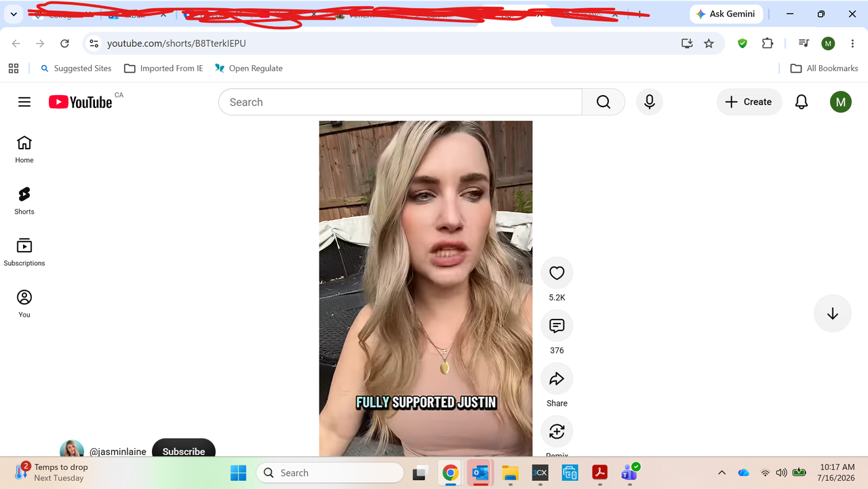Open the volume speaker tray icon
The image size is (868, 489).
[781, 473]
